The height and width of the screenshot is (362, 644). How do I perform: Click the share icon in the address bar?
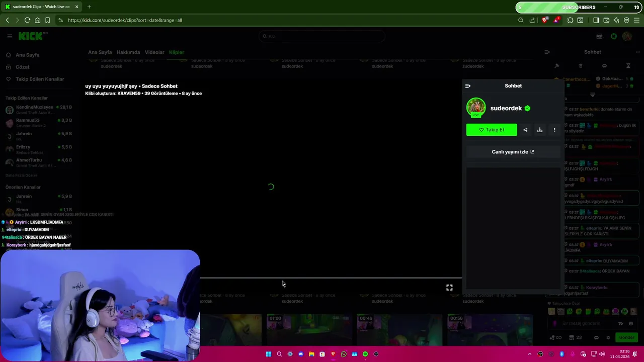point(532,20)
